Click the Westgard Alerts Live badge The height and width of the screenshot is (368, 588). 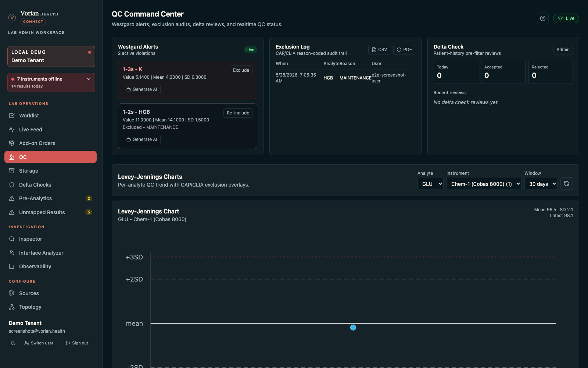[250, 50]
